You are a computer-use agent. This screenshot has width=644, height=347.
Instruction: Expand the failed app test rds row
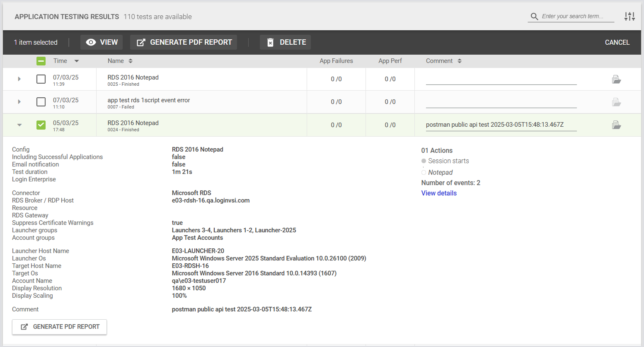pos(19,102)
